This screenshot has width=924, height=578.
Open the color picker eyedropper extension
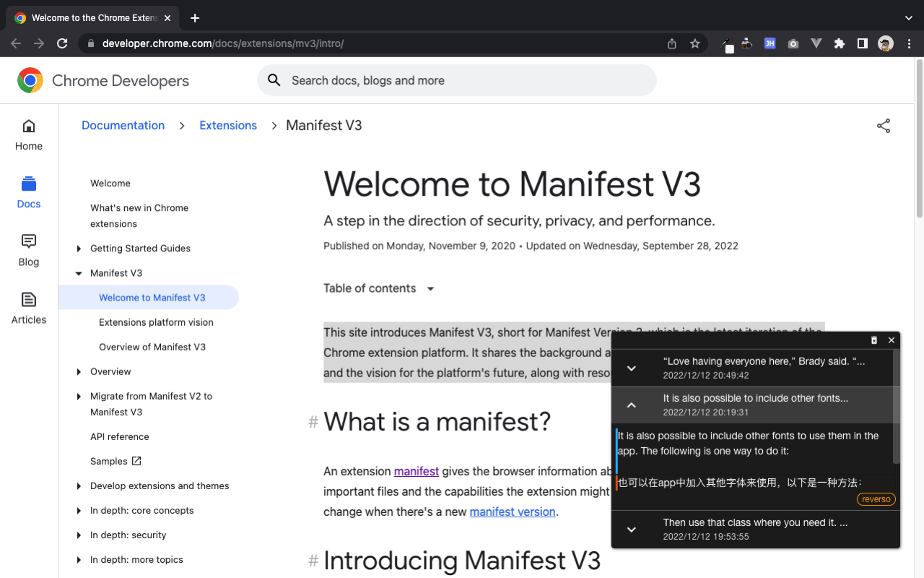(726, 44)
